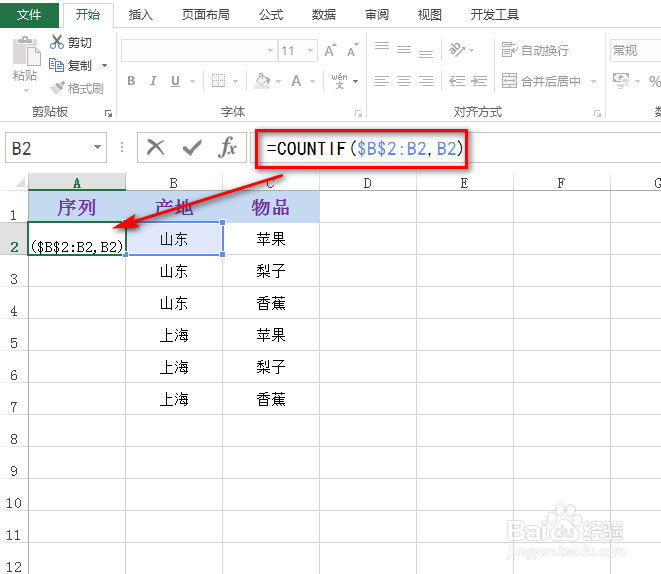Image resolution: width=661 pixels, height=574 pixels.
Task: Decrease cell indent
Action: pos(457,80)
